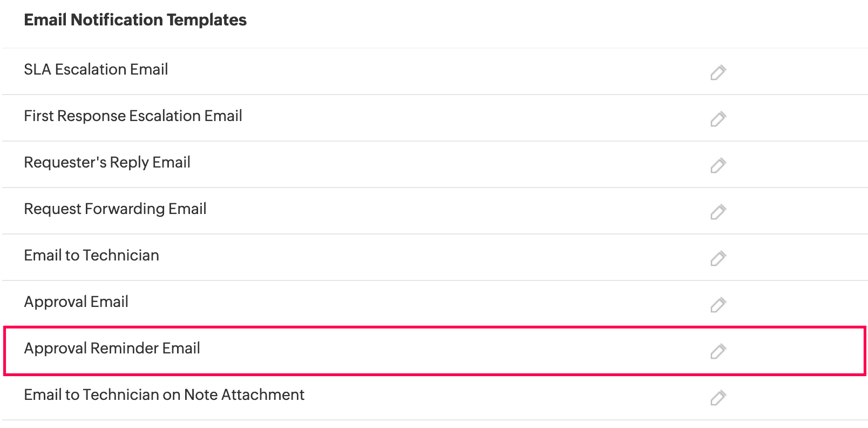Select Email to Technician on Note Attachment

(164, 395)
